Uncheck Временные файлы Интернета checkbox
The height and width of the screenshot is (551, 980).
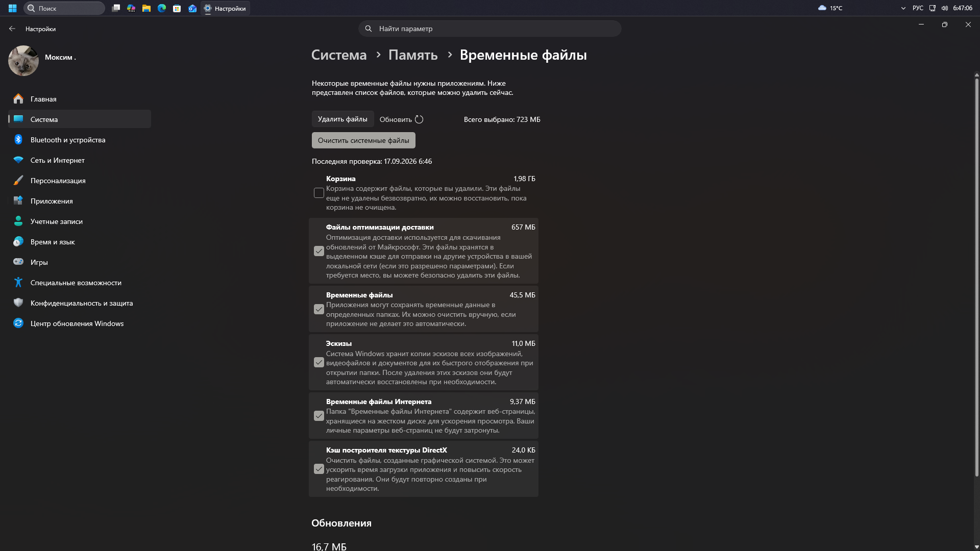click(319, 416)
